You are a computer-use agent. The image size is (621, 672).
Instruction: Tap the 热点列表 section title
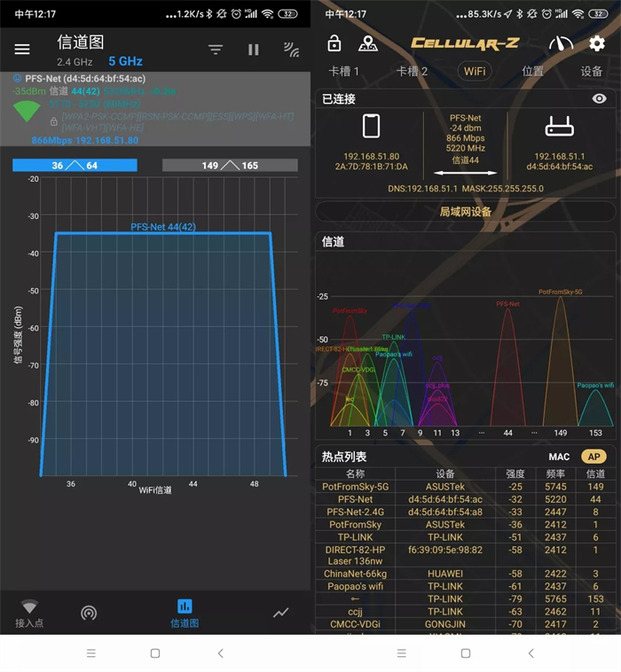coord(344,457)
